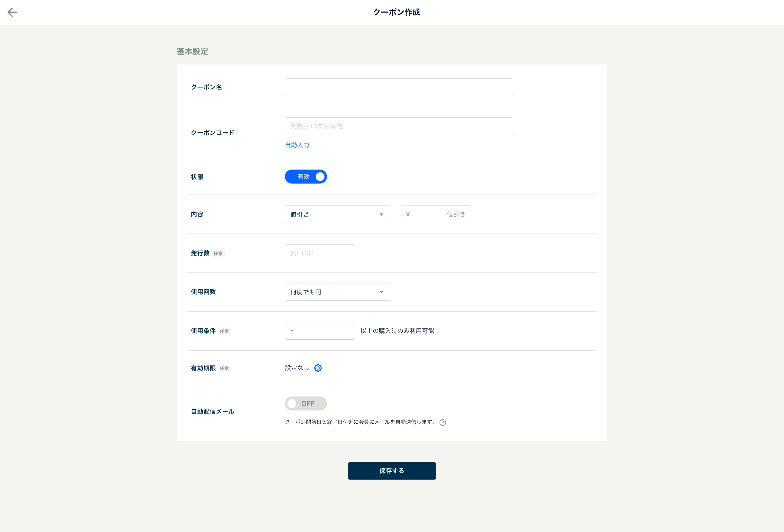Click the 値引き dropdown arrow

381,214
